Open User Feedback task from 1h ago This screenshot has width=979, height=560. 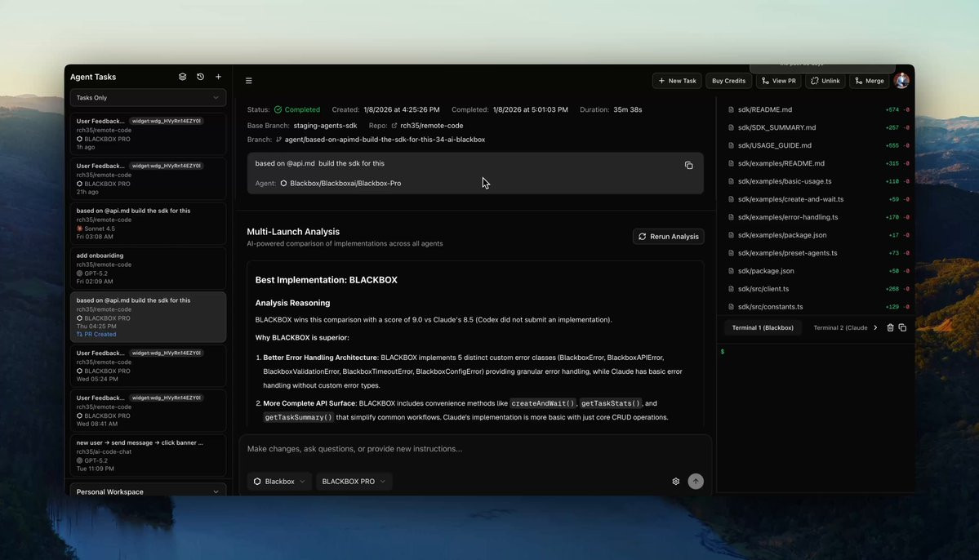click(x=148, y=134)
